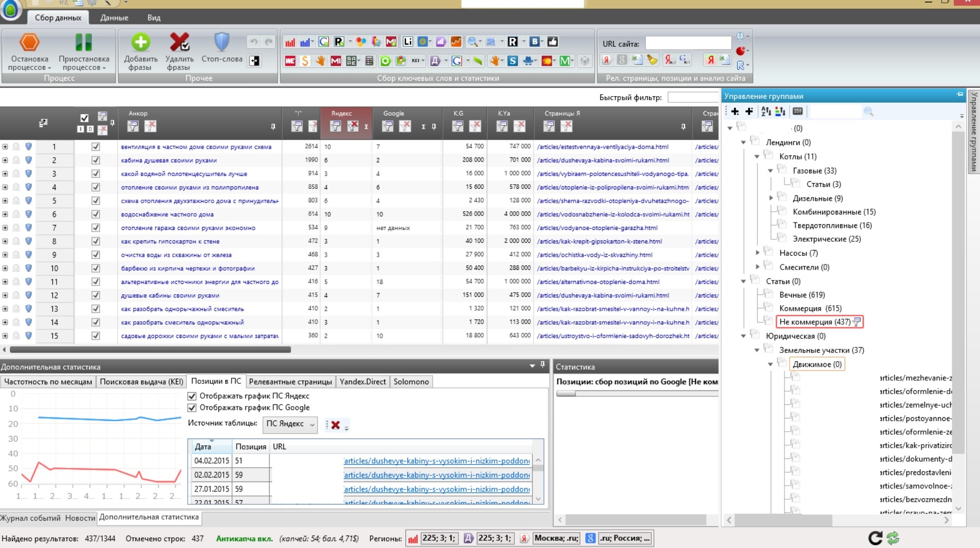Screen dimensions: 980x548
Task: Uncheck row 1 checkbox
Action: click(x=96, y=147)
